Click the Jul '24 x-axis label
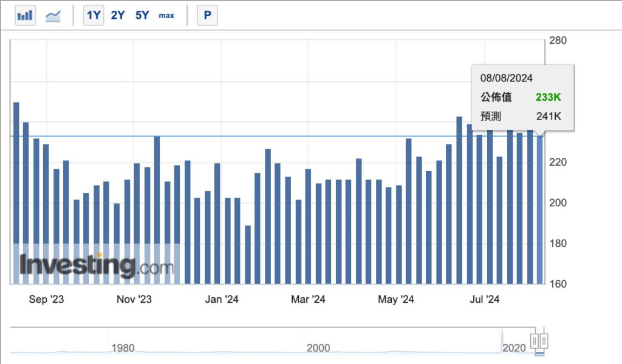 tap(485, 299)
